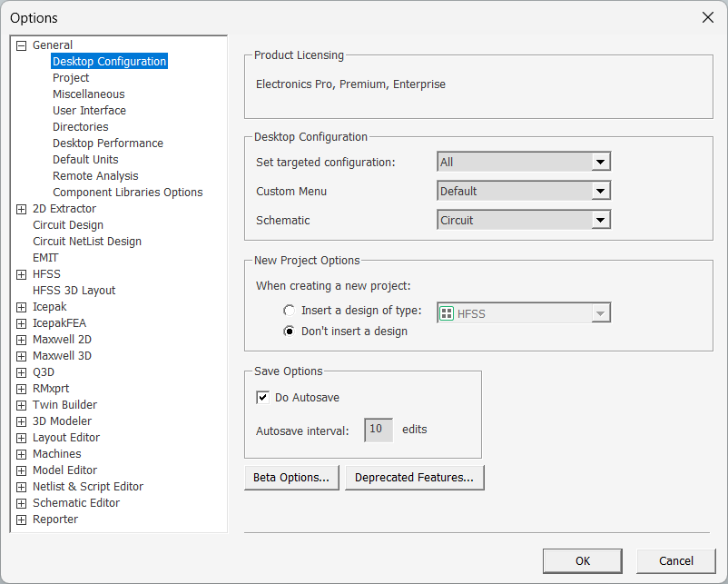The height and width of the screenshot is (584, 728).
Task: Expand the Schematic Editor node
Action: point(22,503)
